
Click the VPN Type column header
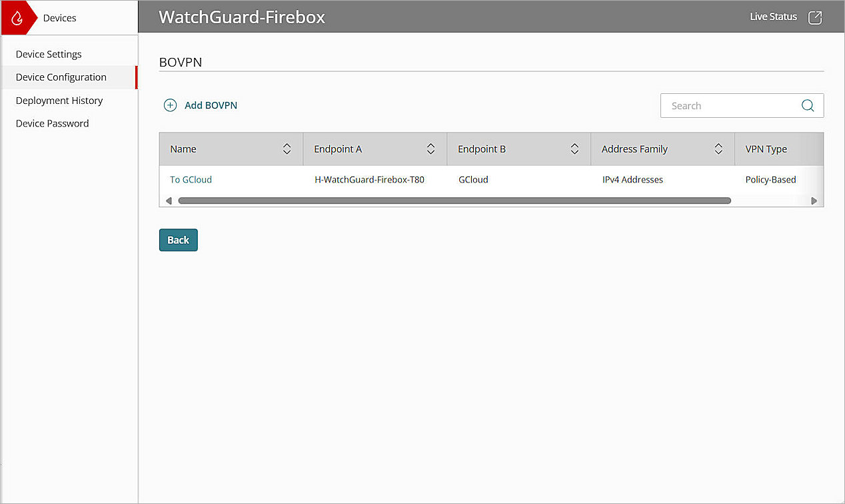(x=766, y=148)
